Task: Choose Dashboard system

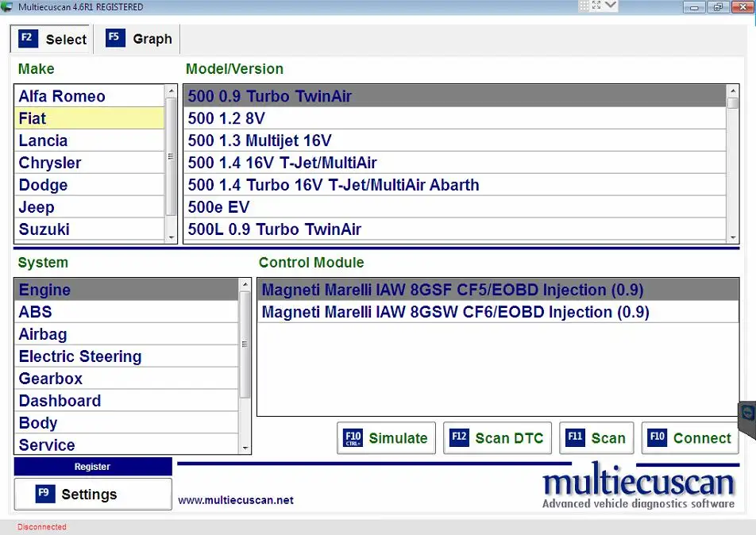Action: (x=127, y=401)
